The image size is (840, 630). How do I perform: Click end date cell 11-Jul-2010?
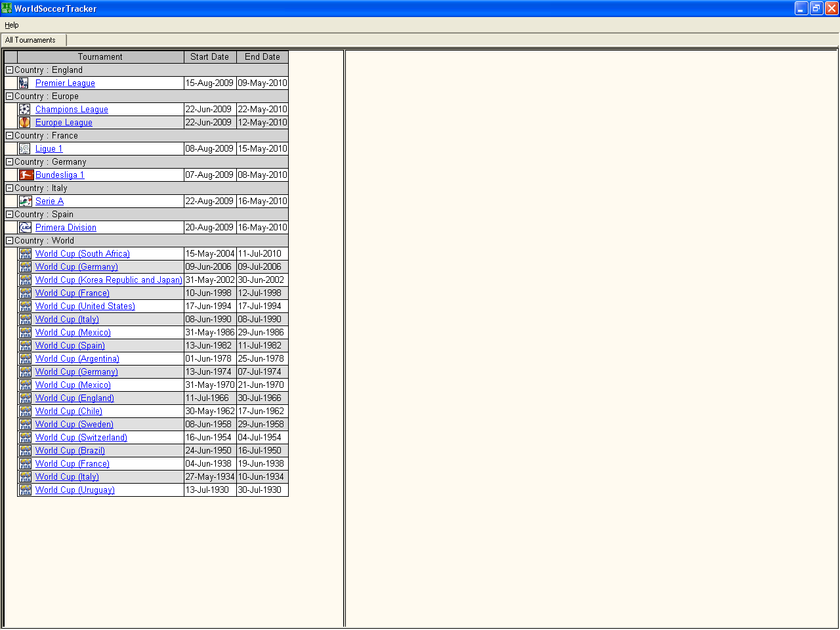tap(262, 254)
